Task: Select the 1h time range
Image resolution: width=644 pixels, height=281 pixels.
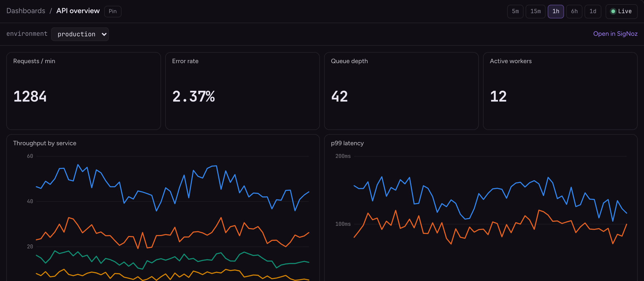Action: click(x=556, y=11)
